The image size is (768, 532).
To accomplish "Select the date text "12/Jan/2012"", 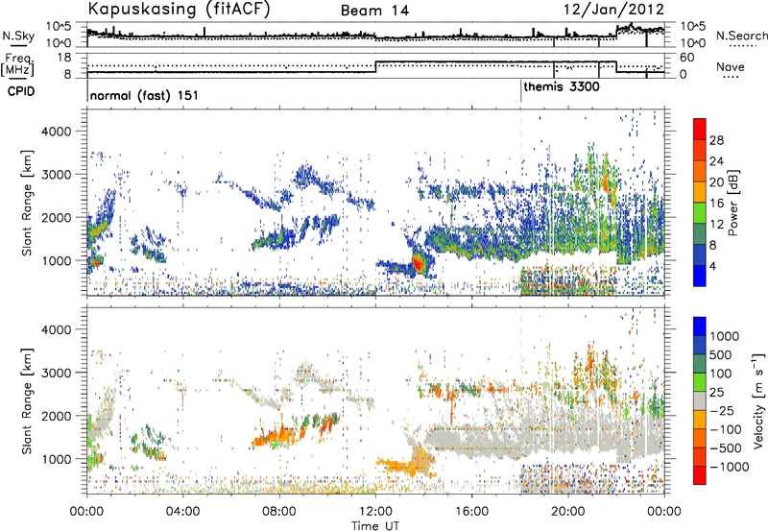I will coord(613,10).
